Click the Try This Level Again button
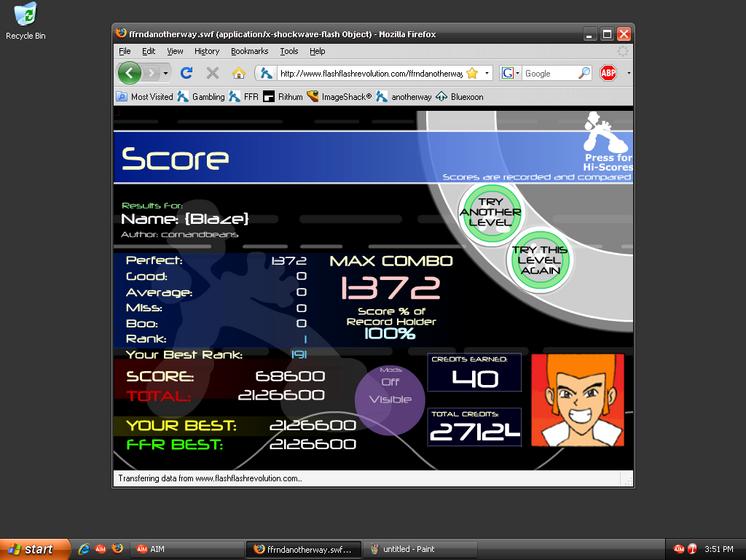 coord(540,260)
